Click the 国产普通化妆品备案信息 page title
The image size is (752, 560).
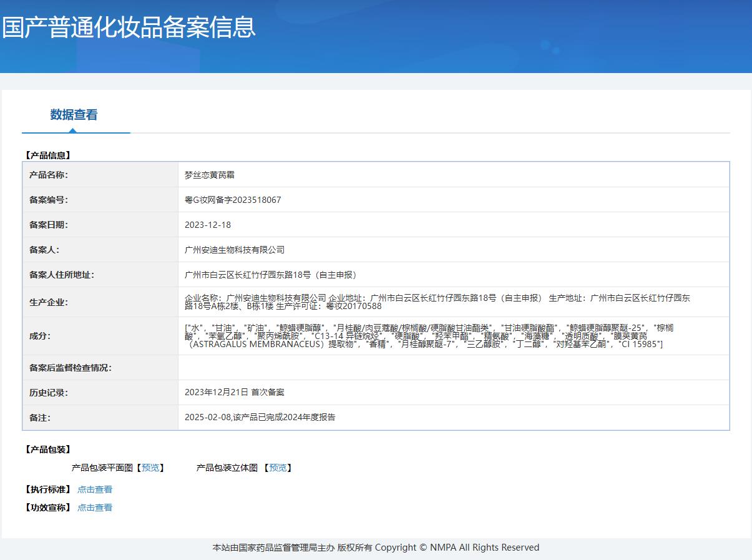point(129,27)
